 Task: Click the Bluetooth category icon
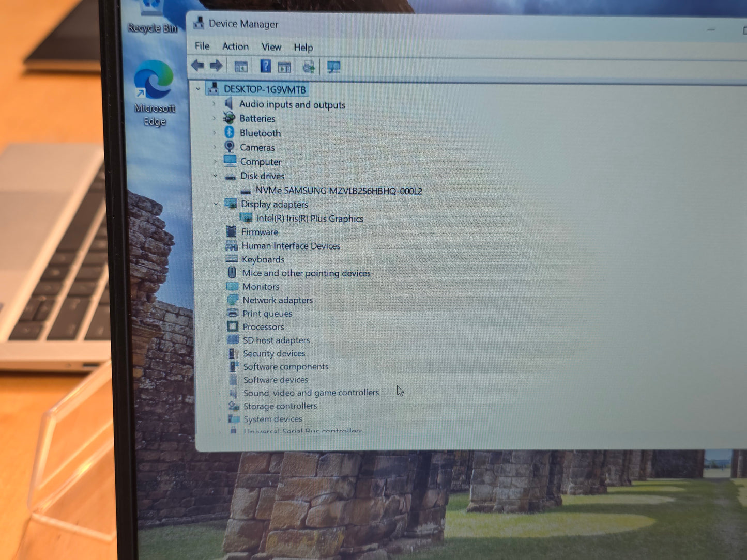click(x=230, y=132)
